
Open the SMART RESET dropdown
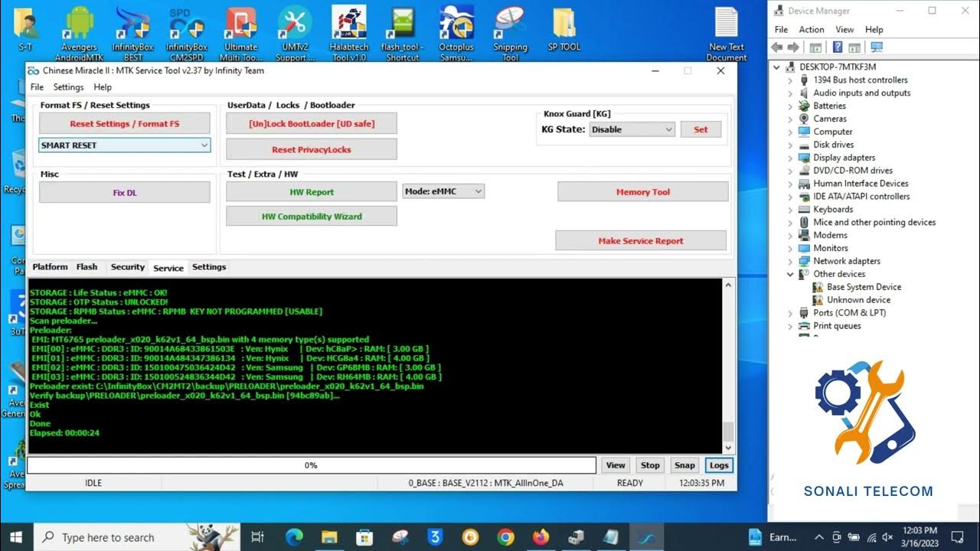(x=124, y=145)
